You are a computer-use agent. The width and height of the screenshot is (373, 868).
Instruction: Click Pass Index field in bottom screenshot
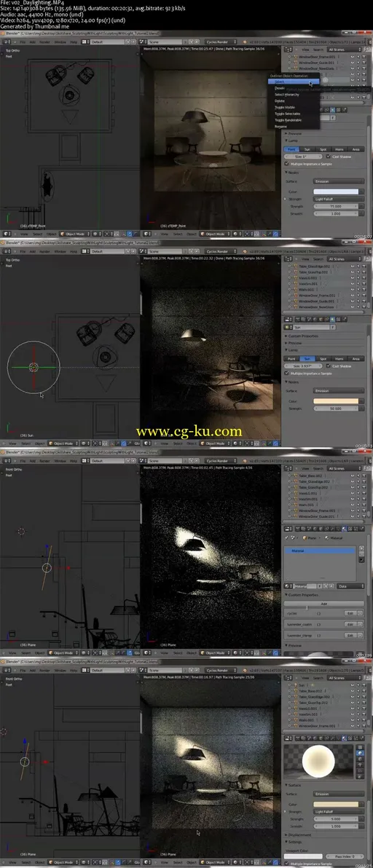[x=345, y=856]
